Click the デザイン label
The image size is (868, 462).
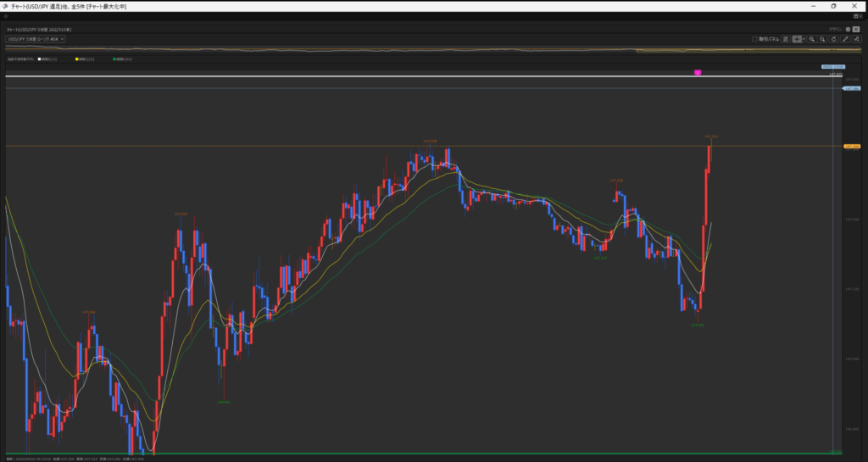tap(835, 29)
